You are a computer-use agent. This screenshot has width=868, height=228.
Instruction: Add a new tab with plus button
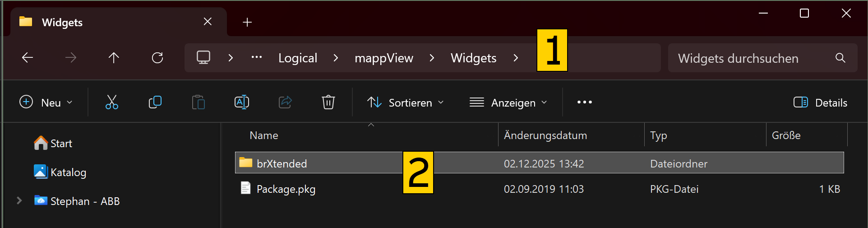[x=247, y=22]
